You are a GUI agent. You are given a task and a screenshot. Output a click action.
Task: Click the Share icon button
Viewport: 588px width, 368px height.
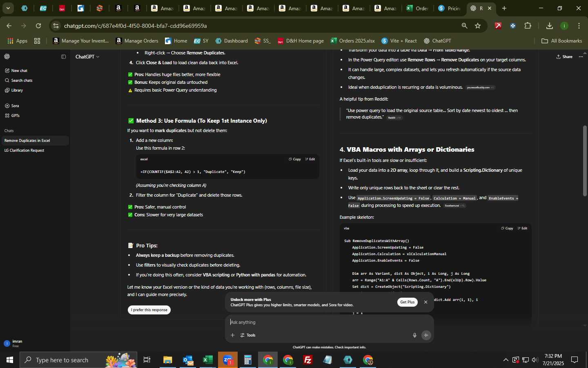click(564, 56)
